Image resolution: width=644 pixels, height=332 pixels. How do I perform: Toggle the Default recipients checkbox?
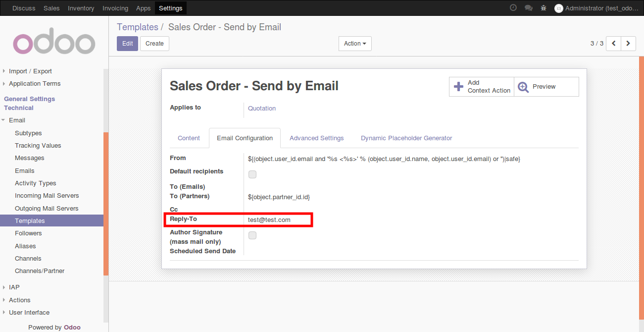252,174
